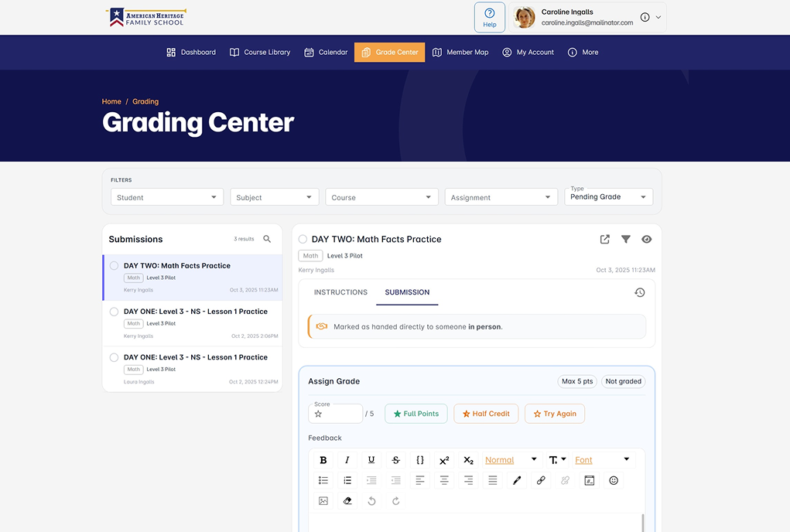
Task: Search submissions with the magnifier icon
Action: [x=267, y=239]
